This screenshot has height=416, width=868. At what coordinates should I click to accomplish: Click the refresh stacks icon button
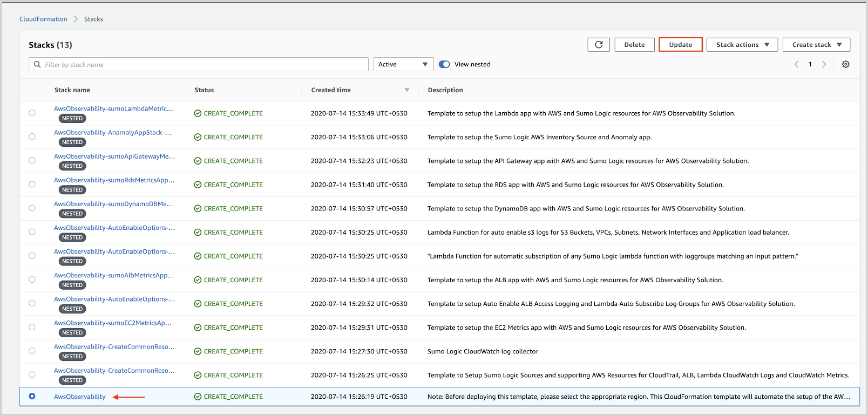[x=598, y=45]
